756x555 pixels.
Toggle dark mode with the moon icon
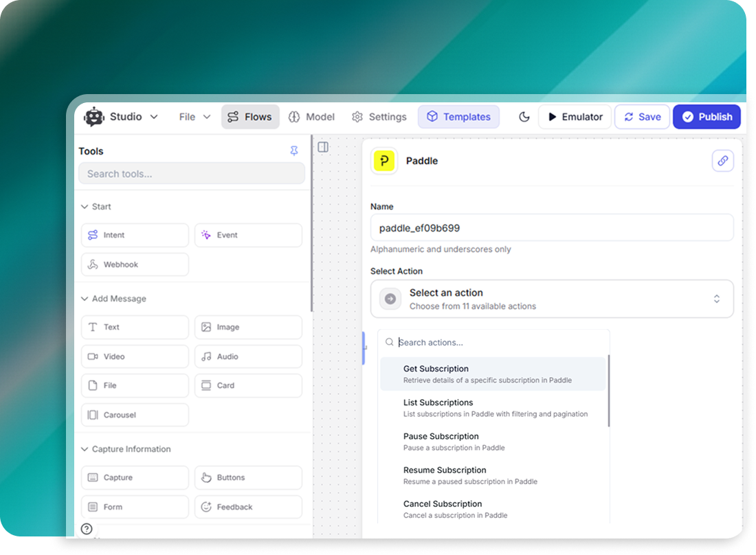point(524,117)
